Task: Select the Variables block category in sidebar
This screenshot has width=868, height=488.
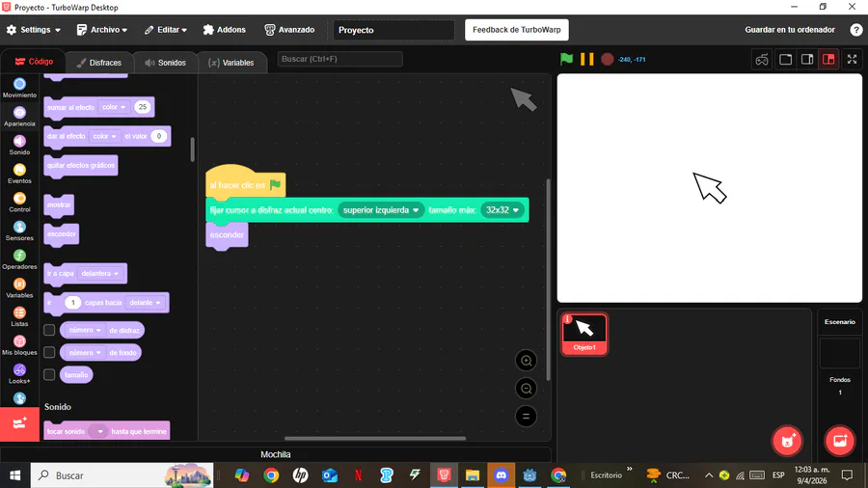Action: (19, 288)
